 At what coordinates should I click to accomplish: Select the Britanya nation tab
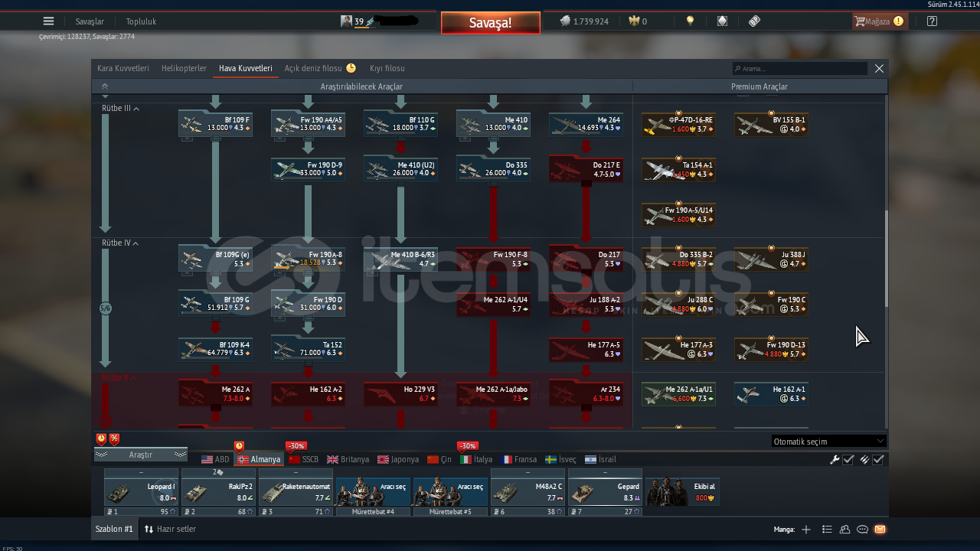(x=348, y=459)
